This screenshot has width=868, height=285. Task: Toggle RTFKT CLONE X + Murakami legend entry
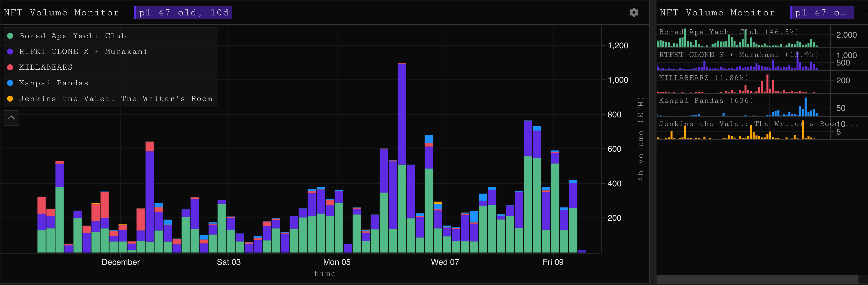pos(78,52)
